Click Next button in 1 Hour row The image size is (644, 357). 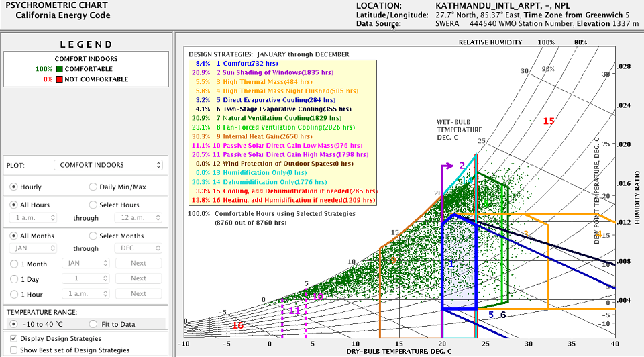click(138, 294)
